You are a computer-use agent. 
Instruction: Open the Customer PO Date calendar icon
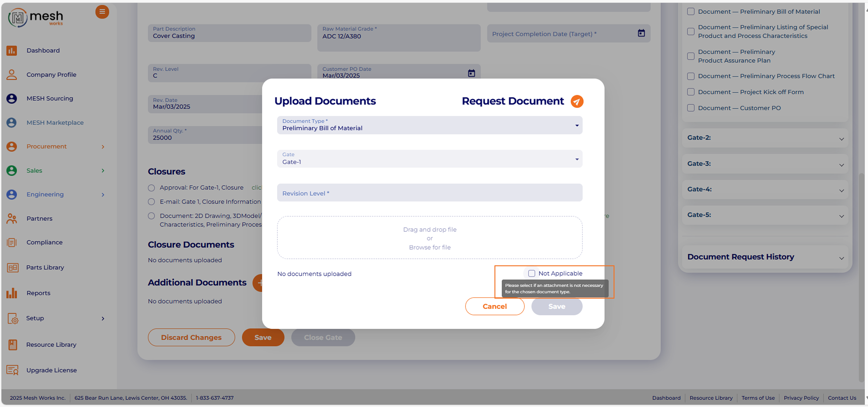(471, 73)
